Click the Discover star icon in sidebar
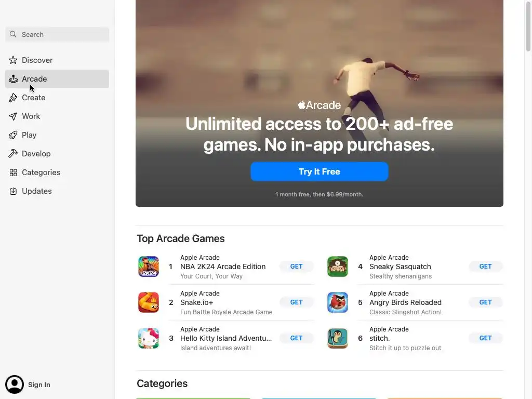The width and height of the screenshot is (532, 399). [13, 60]
